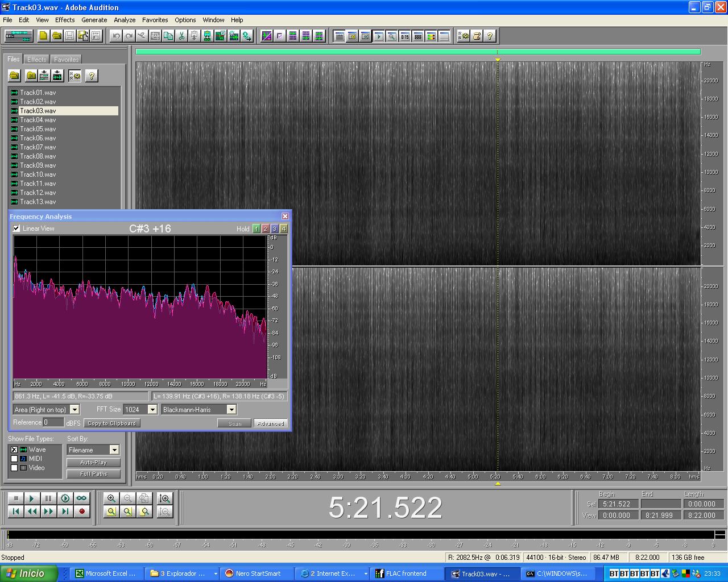The width and height of the screenshot is (728, 582).
Task: Click the Stop transport button
Action: click(16, 498)
